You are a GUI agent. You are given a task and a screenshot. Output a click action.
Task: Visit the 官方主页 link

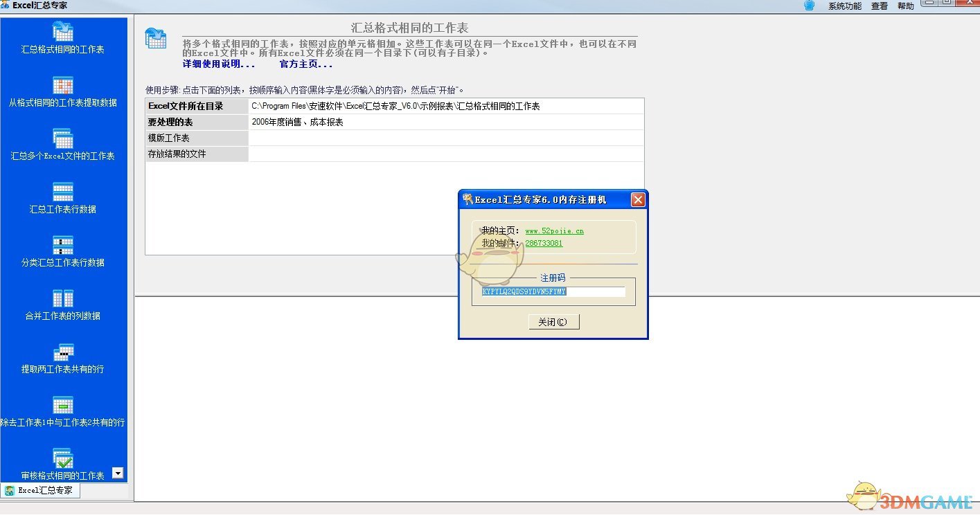306,64
